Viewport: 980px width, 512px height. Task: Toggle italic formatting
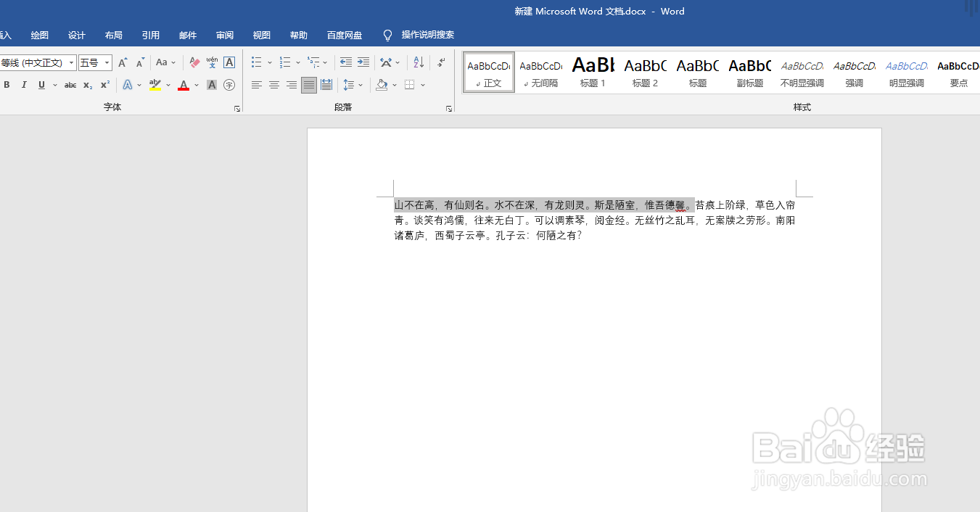pyautogui.click(x=24, y=85)
